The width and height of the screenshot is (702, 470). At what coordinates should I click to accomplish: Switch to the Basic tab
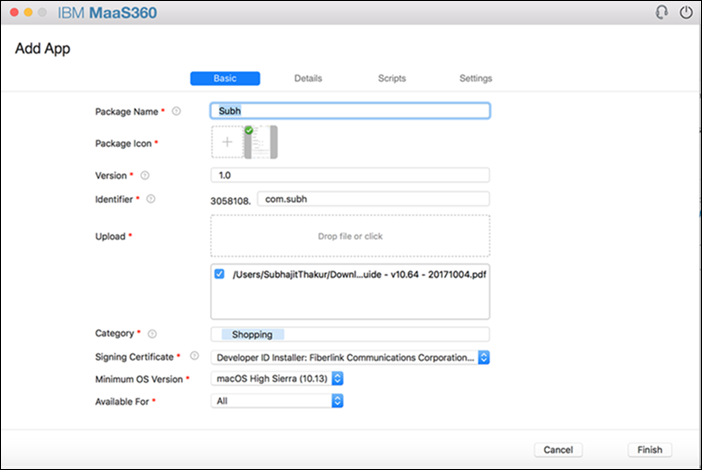click(x=225, y=78)
